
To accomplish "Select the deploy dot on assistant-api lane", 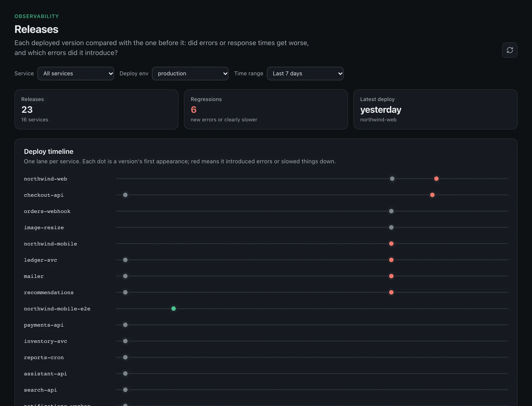I will tap(125, 373).
